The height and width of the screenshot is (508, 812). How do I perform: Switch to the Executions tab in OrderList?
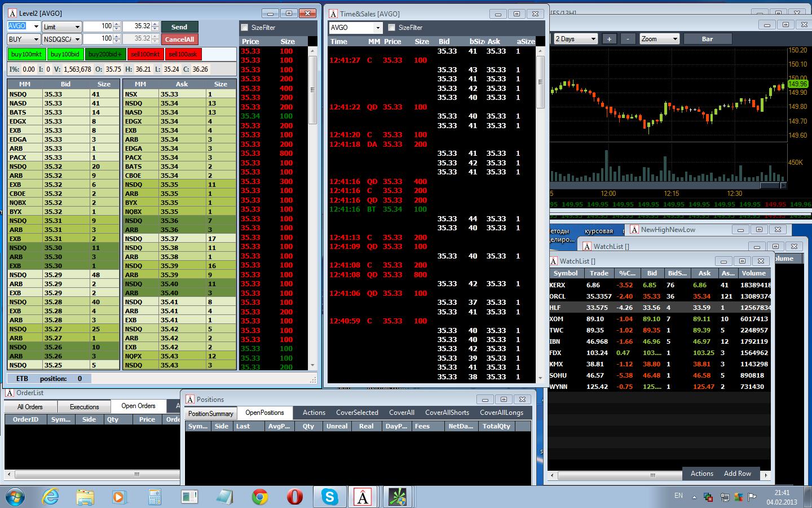[84, 406]
